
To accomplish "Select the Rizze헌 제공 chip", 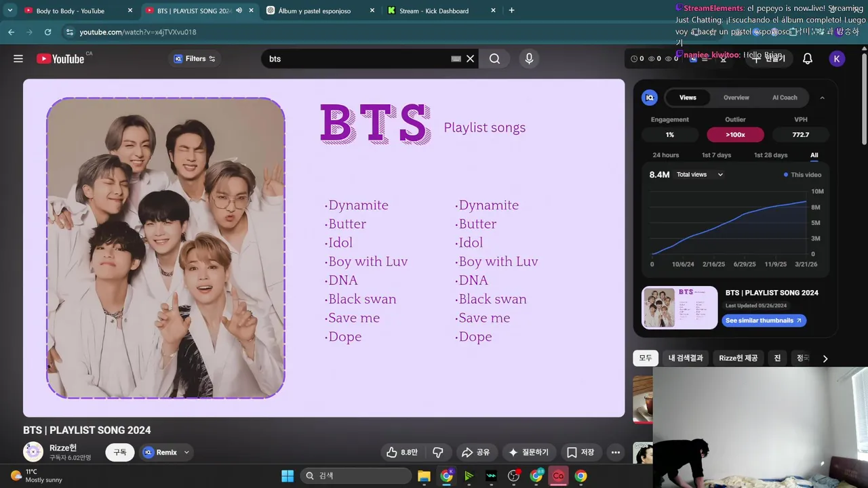I will pos(738,358).
